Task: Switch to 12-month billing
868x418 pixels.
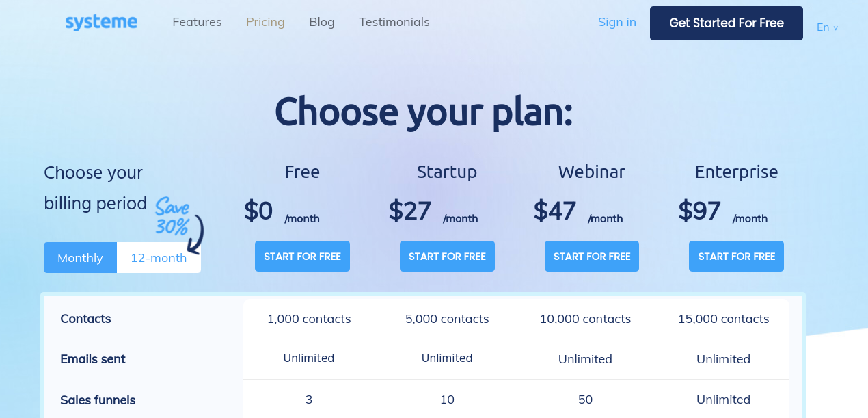Action: [x=159, y=258]
